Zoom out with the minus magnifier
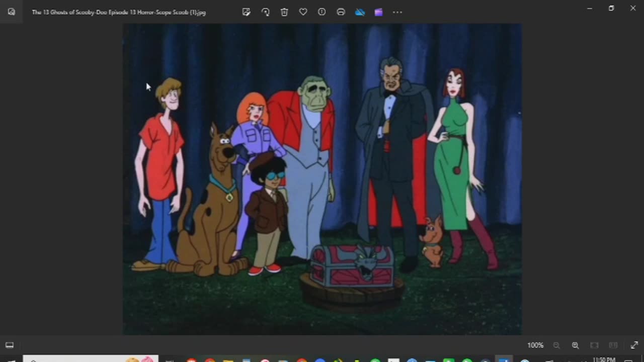 click(x=556, y=345)
